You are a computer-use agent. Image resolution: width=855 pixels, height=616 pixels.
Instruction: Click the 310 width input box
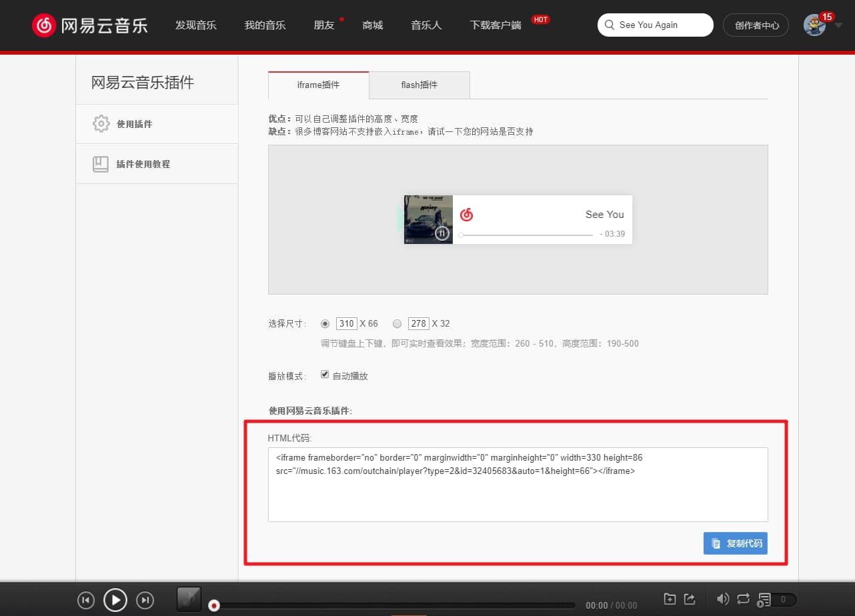tap(347, 323)
